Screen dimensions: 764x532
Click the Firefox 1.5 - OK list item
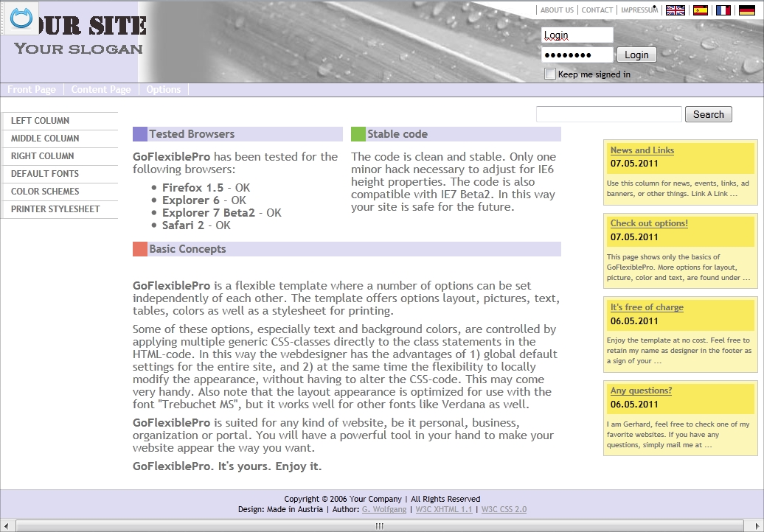(206, 187)
